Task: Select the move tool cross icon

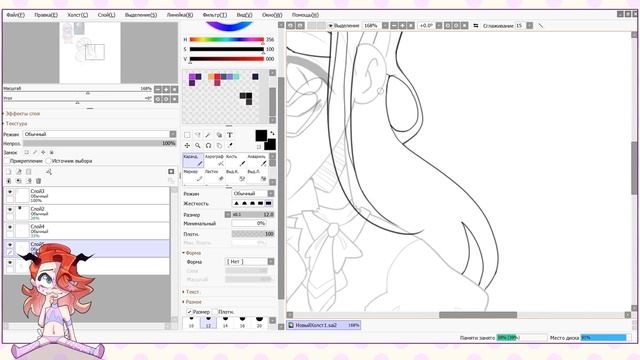Action: [187, 145]
